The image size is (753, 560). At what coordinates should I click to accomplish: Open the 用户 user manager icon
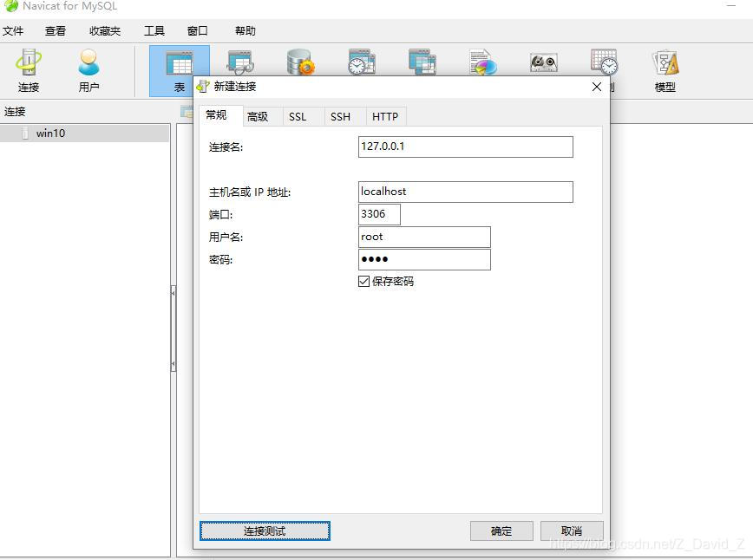pos(88,70)
